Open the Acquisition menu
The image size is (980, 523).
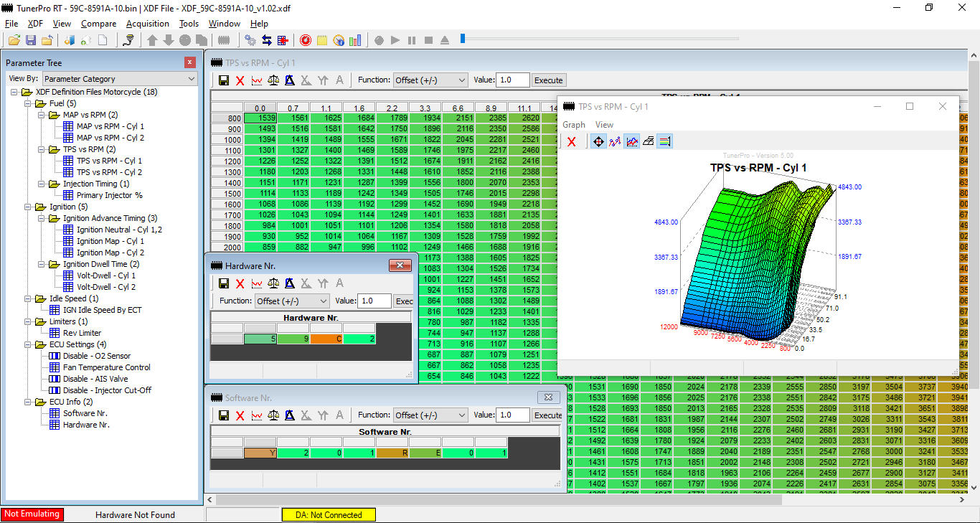147,24
